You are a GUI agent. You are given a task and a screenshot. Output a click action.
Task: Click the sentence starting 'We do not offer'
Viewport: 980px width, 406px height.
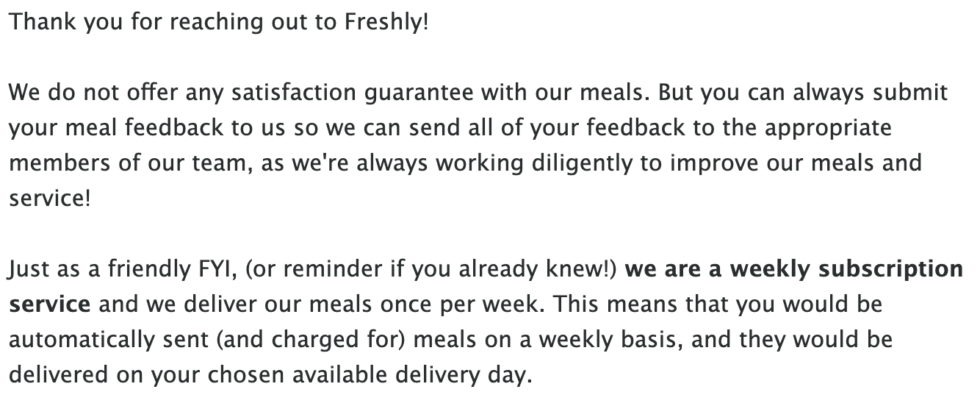click(x=330, y=93)
